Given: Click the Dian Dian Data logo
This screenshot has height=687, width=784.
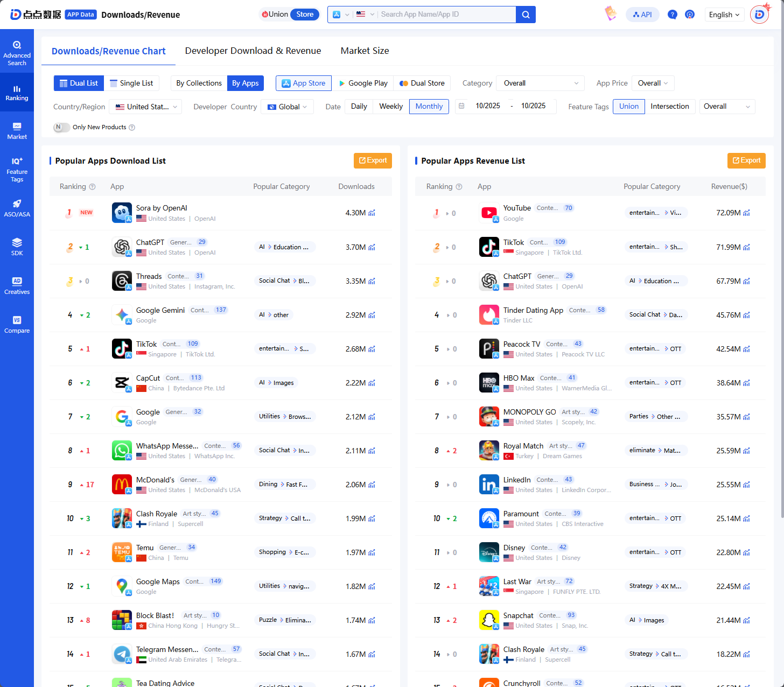Looking at the screenshot, I should (36, 15).
